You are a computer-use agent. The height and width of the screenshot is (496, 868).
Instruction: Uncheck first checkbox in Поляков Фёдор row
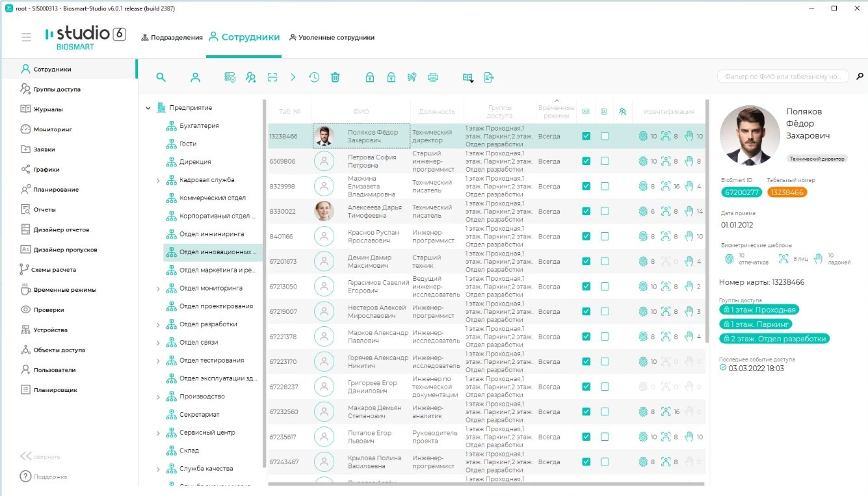[x=586, y=136]
